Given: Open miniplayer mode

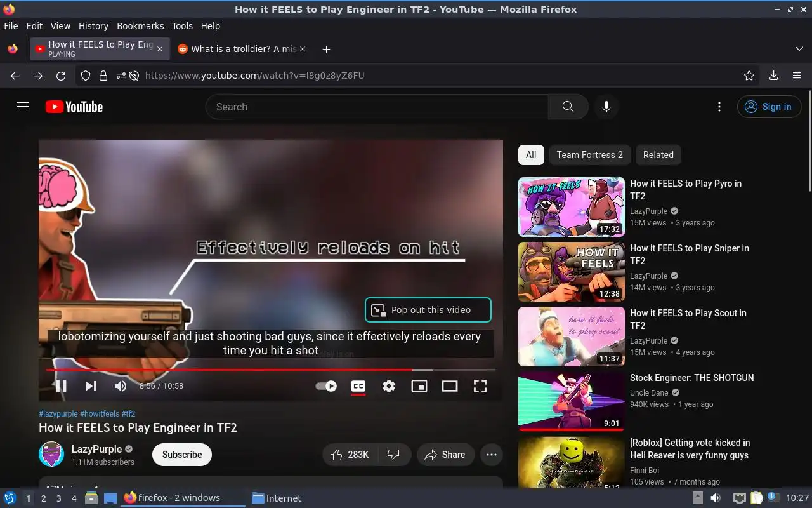Looking at the screenshot, I should (419, 385).
